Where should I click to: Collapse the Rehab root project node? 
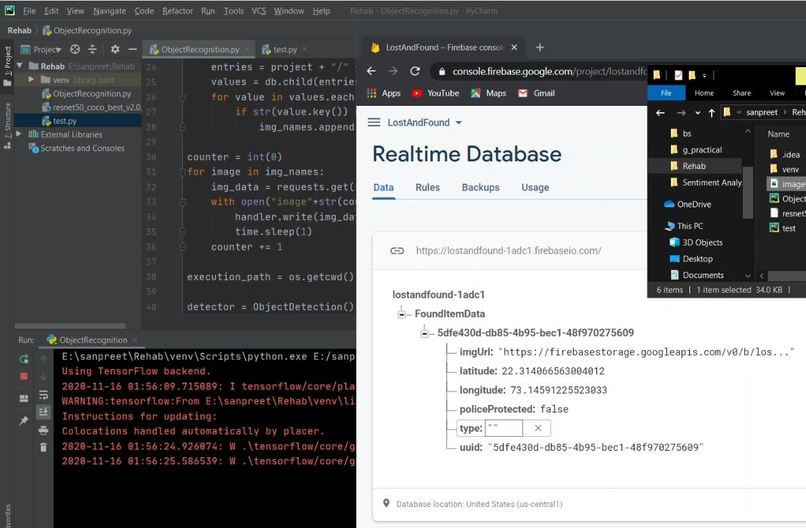coord(20,66)
